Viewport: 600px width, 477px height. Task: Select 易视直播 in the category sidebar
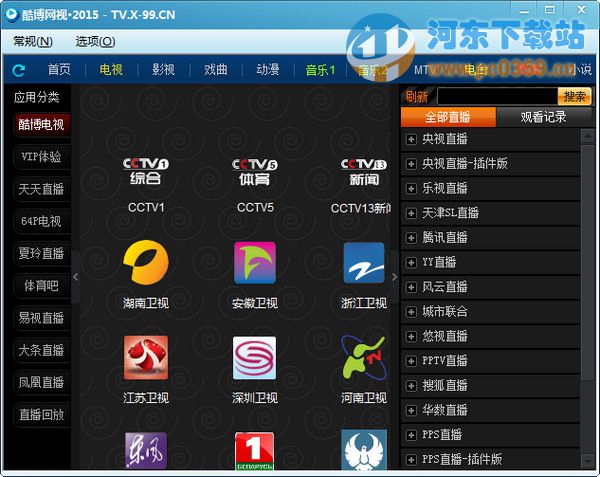pos(41,317)
